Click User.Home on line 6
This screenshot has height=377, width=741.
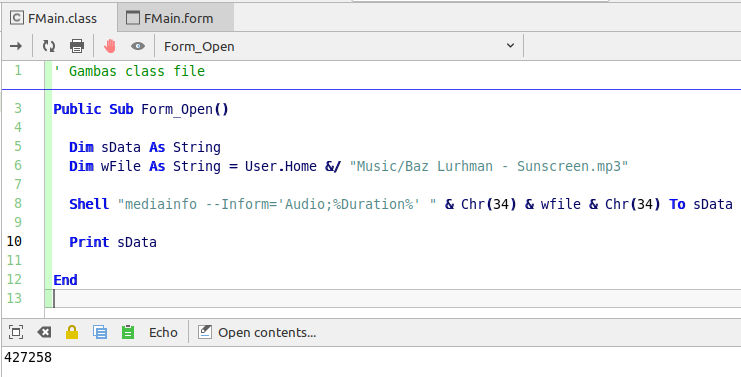(x=281, y=166)
